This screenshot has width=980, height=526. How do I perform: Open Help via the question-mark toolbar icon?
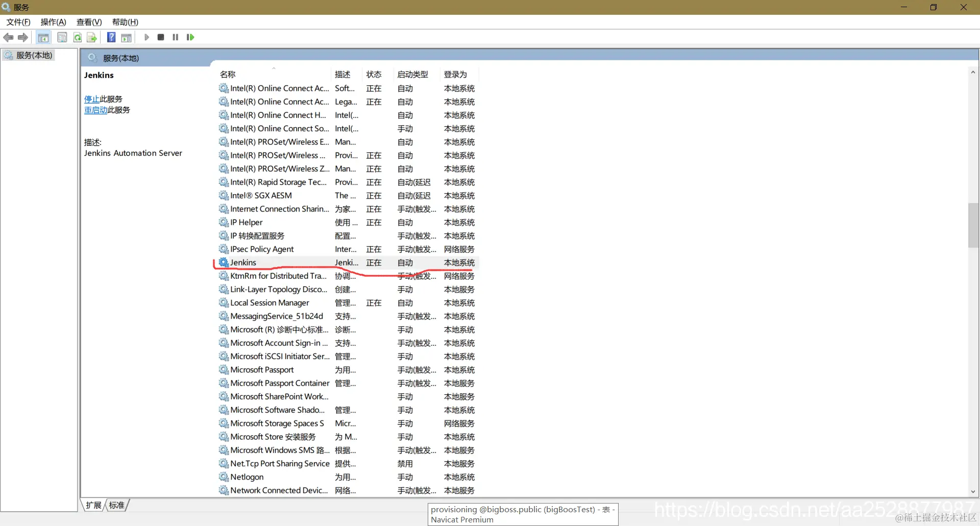pyautogui.click(x=111, y=37)
